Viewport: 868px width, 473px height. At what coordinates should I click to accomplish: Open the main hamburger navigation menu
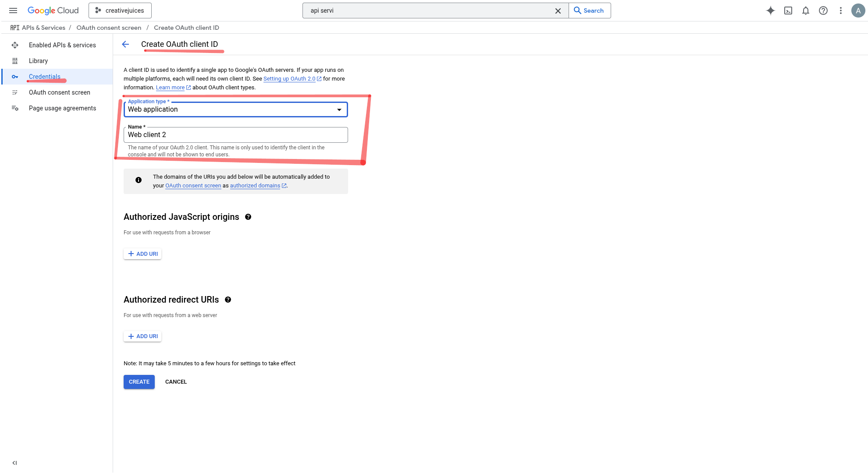pos(13,11)
